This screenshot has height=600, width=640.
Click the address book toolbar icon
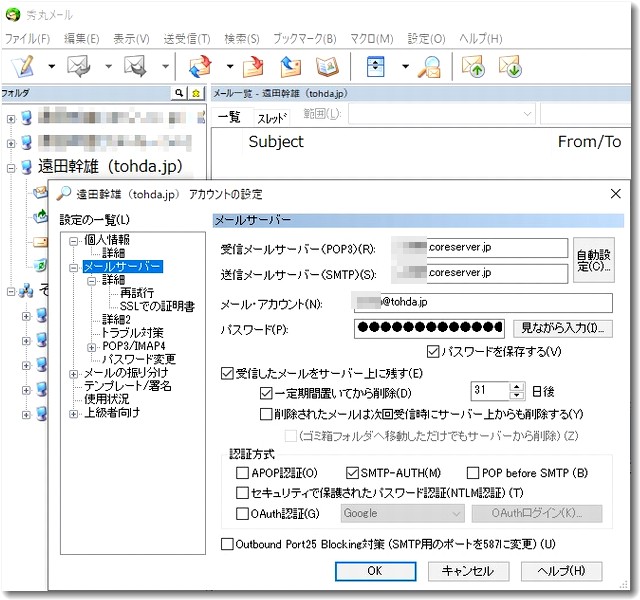click(x=327, y=68)
